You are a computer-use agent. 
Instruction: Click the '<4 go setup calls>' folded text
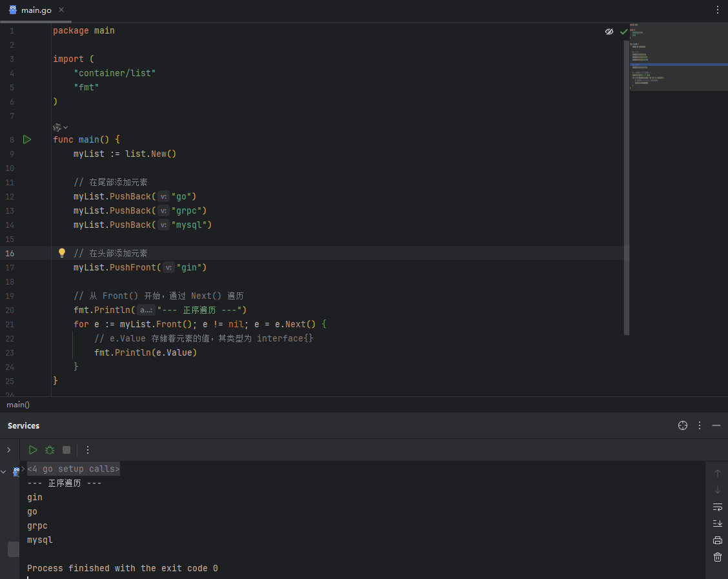tap(74, 469)
